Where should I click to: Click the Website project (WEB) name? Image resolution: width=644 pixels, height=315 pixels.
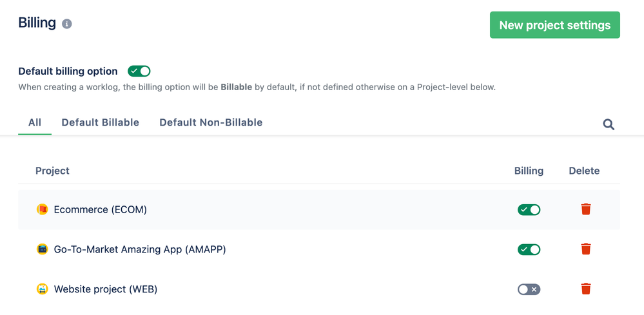[106, 289]
